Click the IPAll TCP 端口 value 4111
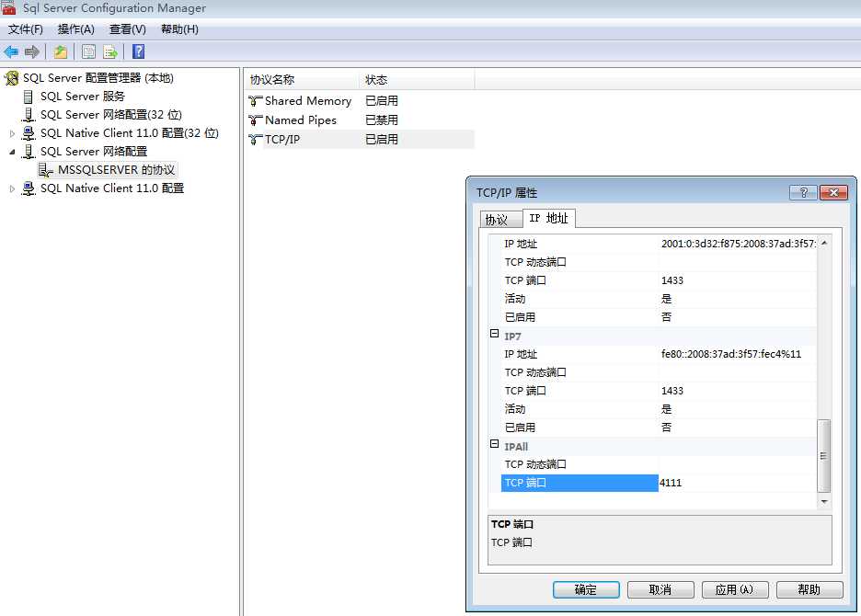Screen dimensions: 861x616 pyautogui.click(x=738, y=483)
